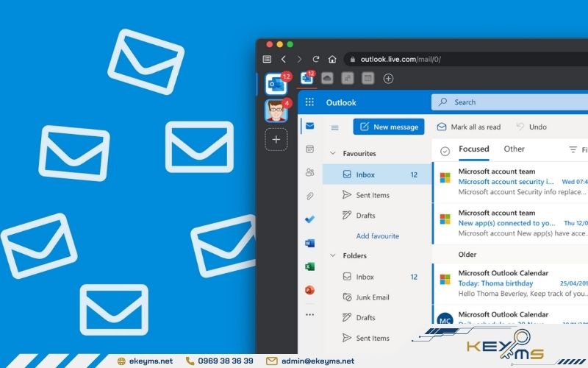The width and height of the screenshot is (588, 368).
Task: Open Sent Items under Favourites
Action: (x=377, y=195)
